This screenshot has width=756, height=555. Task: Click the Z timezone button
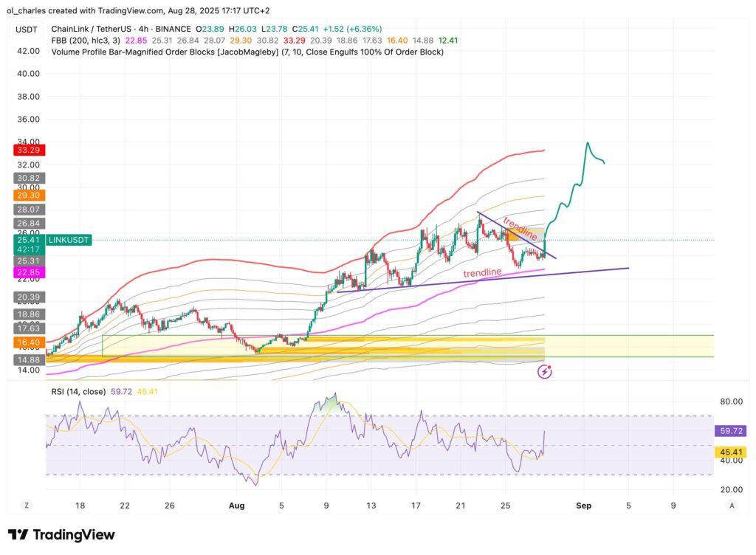click(26, 506)
